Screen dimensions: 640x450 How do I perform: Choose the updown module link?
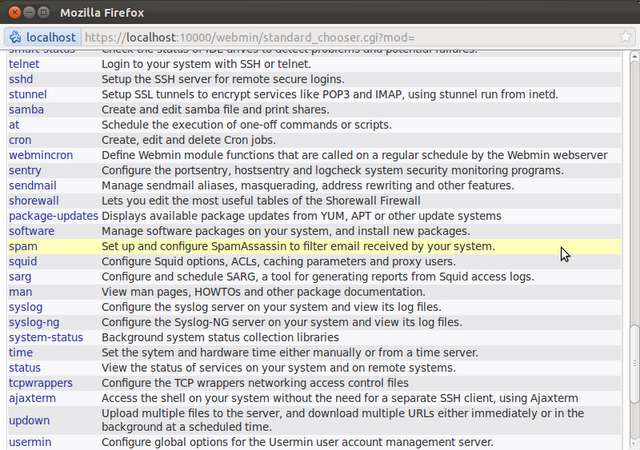pos(29,420)
